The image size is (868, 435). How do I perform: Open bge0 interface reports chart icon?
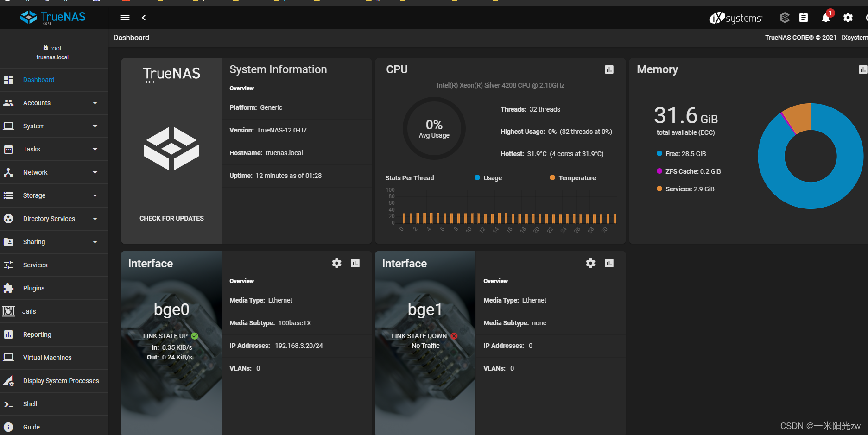pyautogui.click(x=355, y=263)
